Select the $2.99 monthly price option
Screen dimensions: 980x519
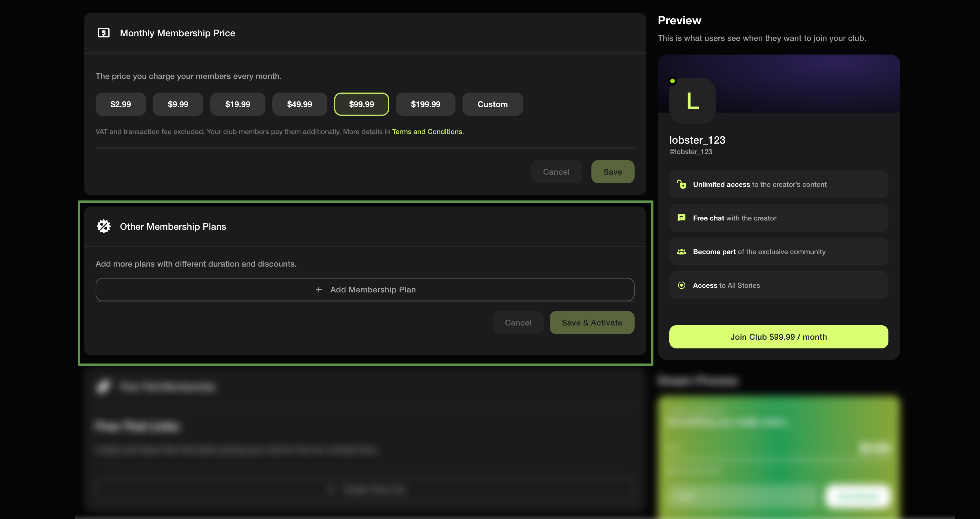click(x=121, y=104)
